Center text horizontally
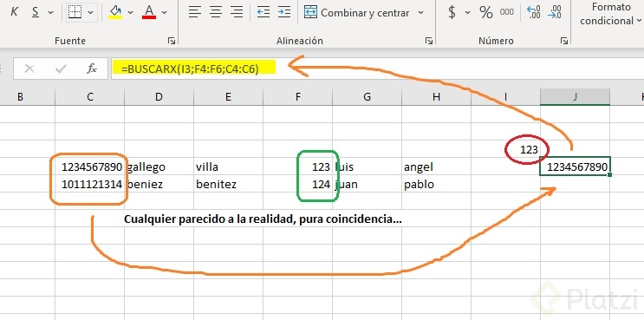Viewport: 644px width, 320px height. coord(216,12)
